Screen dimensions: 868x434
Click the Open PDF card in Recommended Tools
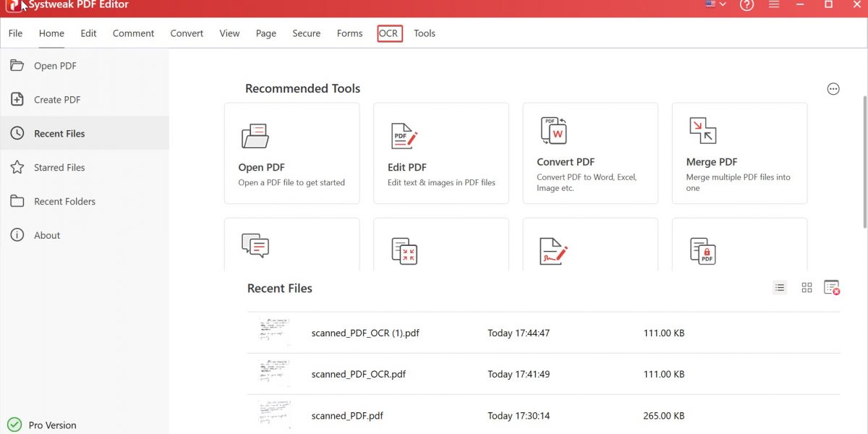(292, 153)
